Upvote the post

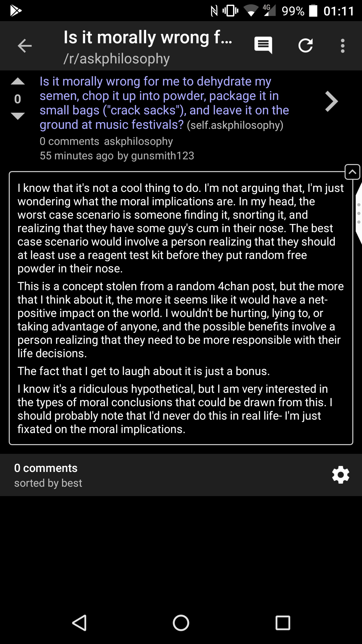18,82
